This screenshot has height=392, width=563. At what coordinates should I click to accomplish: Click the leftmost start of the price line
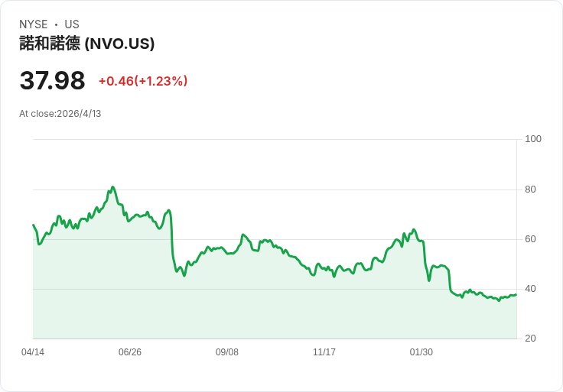[34, 225]
